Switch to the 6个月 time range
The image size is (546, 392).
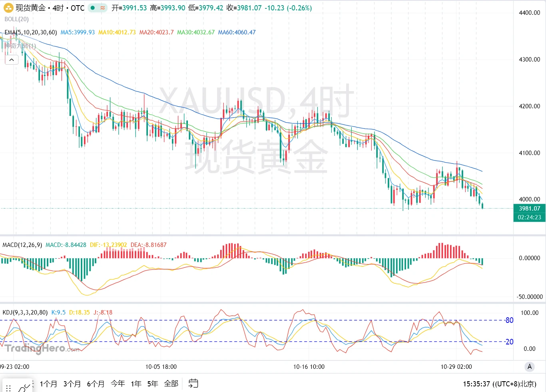coord(96,384)
